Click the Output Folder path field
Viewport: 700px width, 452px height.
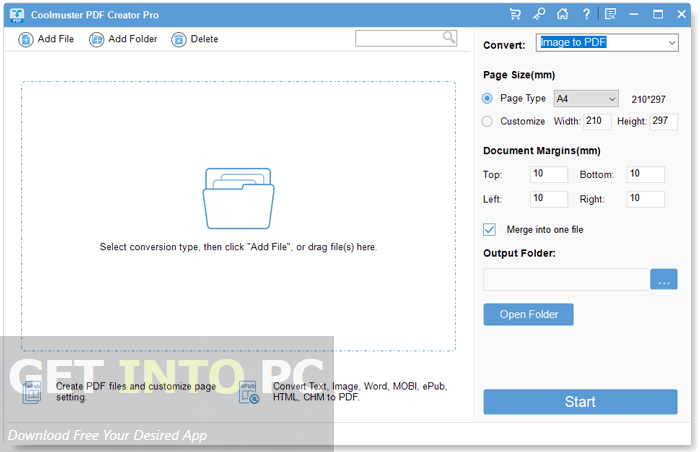[566, 280]
